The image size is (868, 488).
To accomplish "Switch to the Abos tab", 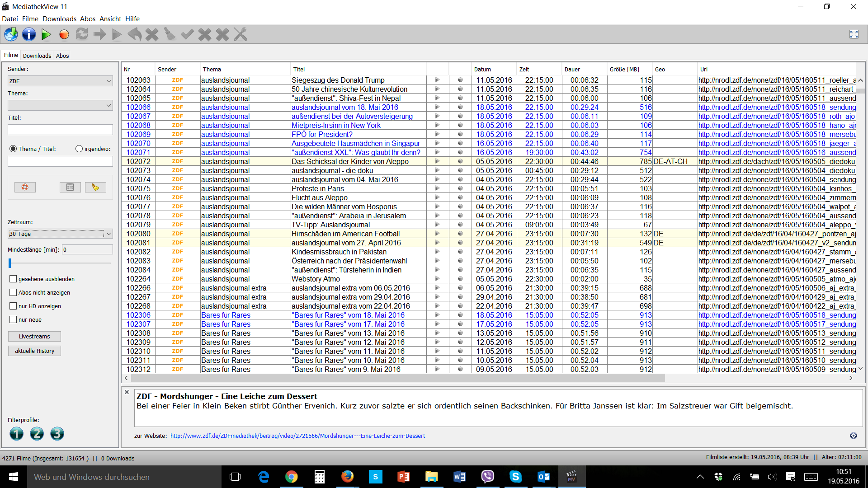I will click(62, 56).
